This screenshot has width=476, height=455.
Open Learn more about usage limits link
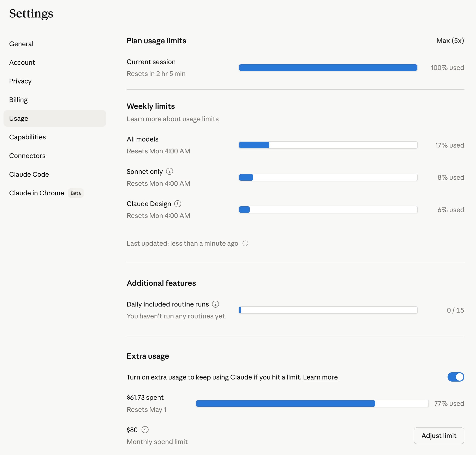tap(173, 119)
